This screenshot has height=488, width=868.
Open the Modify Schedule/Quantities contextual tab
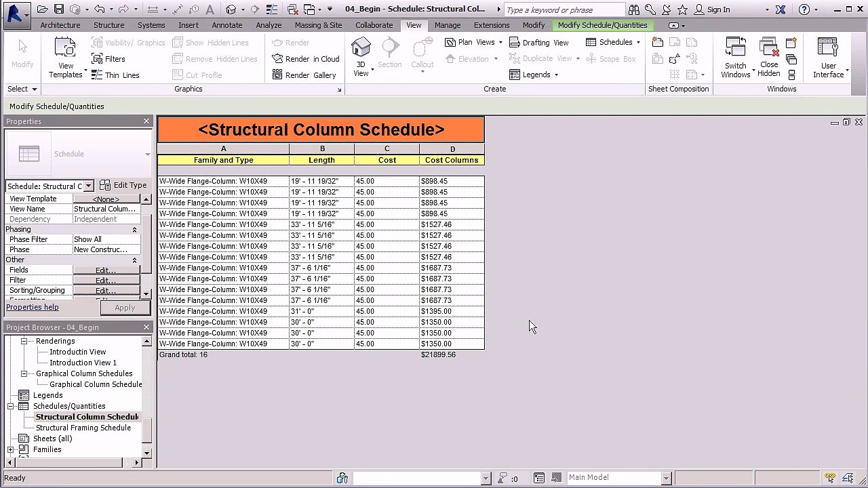click(602, 25)
